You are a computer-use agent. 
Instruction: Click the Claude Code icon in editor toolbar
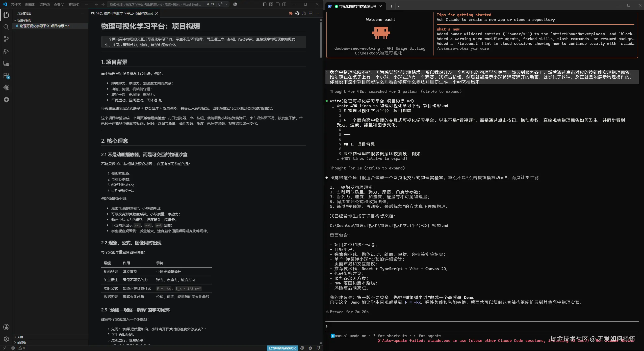[291, 13]
